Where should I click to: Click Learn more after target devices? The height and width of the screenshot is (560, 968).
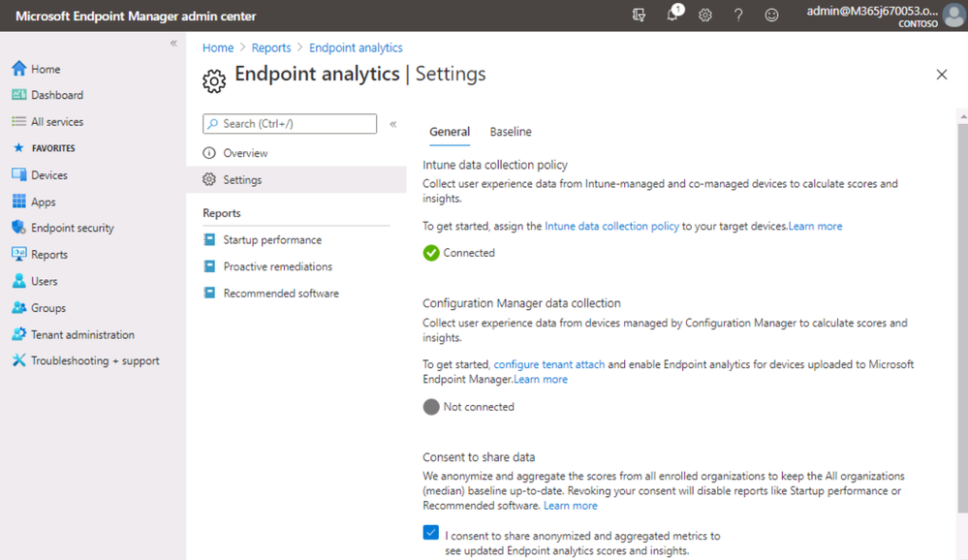[815, 226]
